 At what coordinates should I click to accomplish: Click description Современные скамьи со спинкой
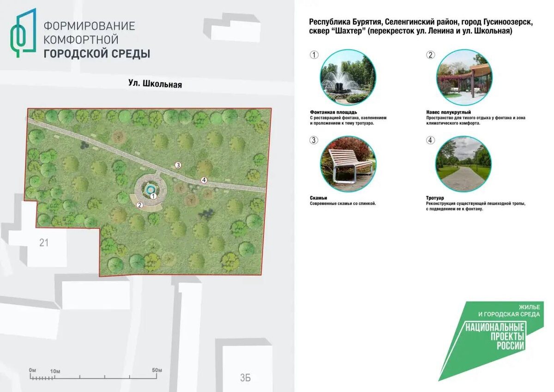coord(343,203)
